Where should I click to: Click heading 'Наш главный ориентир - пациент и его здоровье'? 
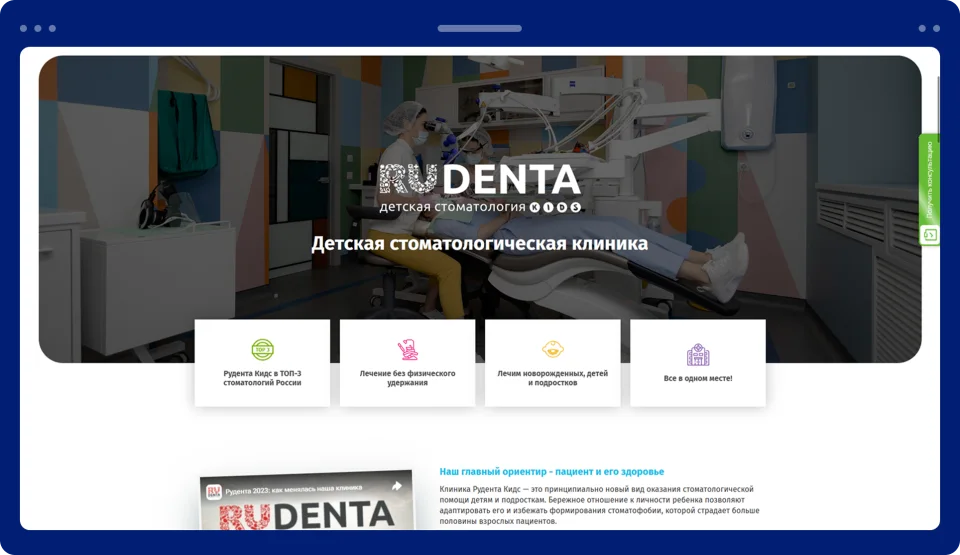pyautogui.click(x=552, y=471)
